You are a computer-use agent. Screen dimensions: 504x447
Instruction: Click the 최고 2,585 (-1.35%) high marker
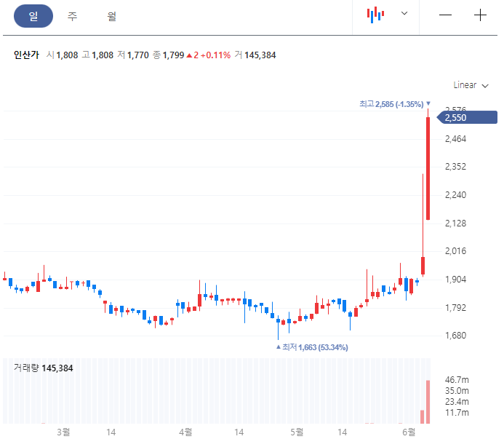[395, 104]
